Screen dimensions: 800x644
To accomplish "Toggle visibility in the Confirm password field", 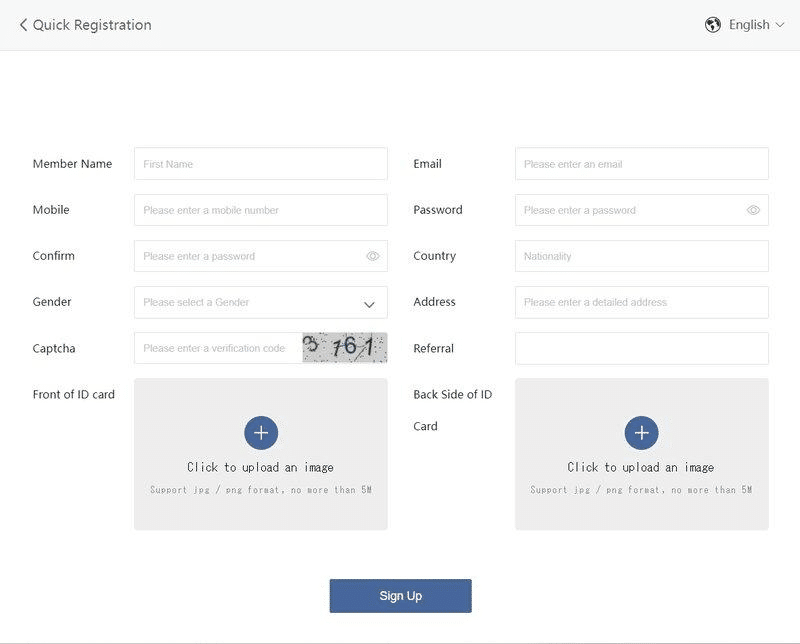I will coord(373,256).
